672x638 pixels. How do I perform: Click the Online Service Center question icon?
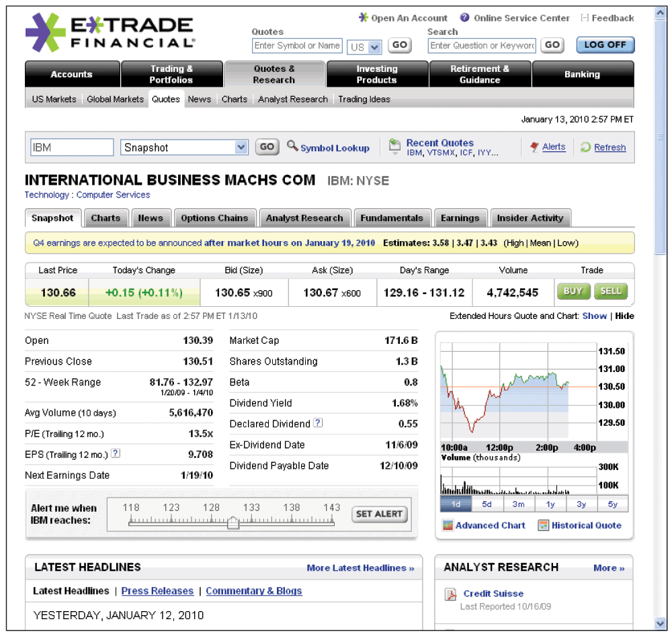coord(464,17)
